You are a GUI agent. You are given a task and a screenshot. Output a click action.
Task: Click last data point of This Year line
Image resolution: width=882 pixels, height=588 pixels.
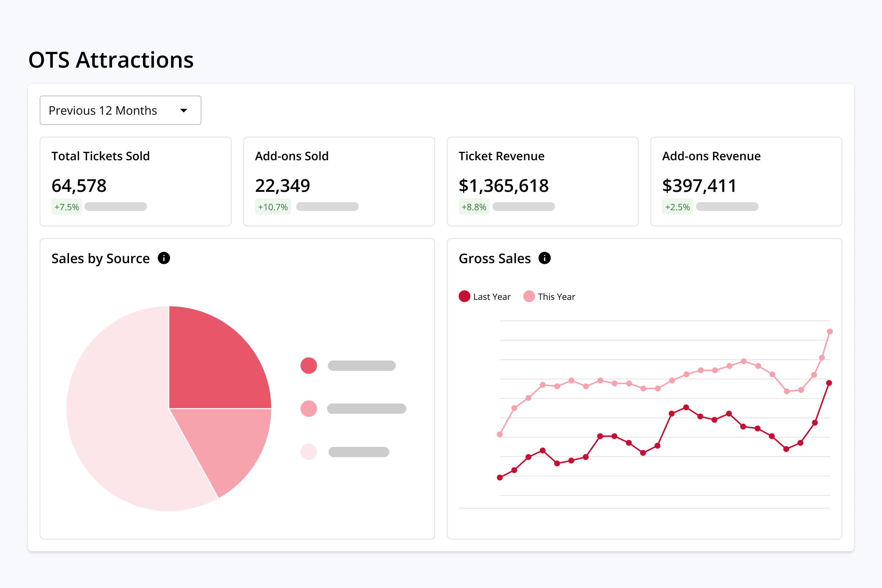click(830, 331)
